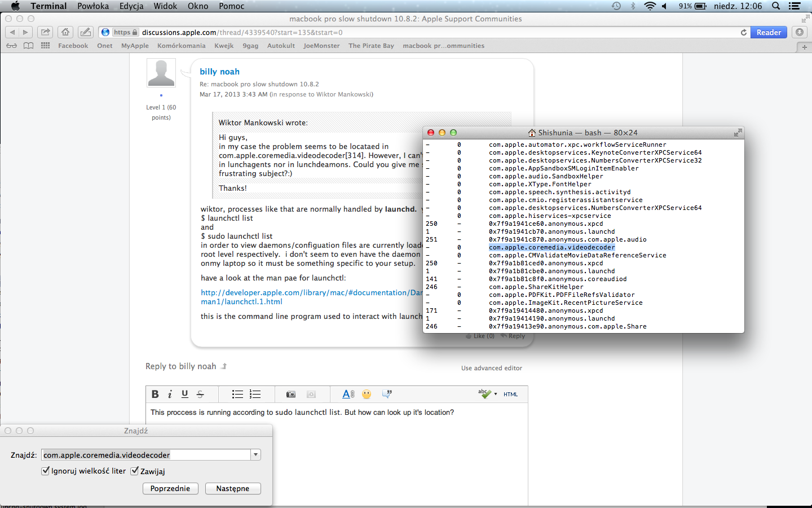Image resolution: width=812 pixels, height=508 pixels.
Task: Reload the page with the refresh icon
Action: [744, 32]
